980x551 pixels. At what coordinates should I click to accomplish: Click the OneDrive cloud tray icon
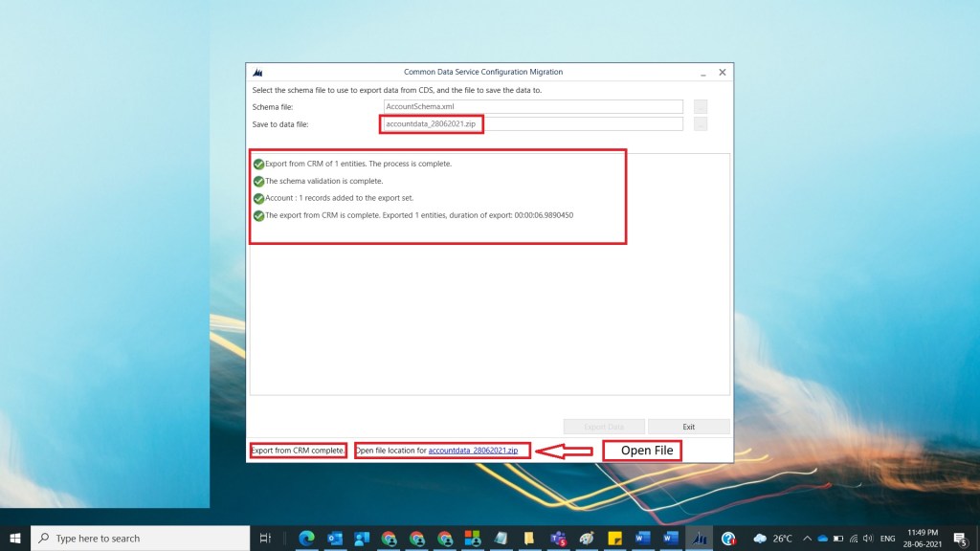point(822,539)
